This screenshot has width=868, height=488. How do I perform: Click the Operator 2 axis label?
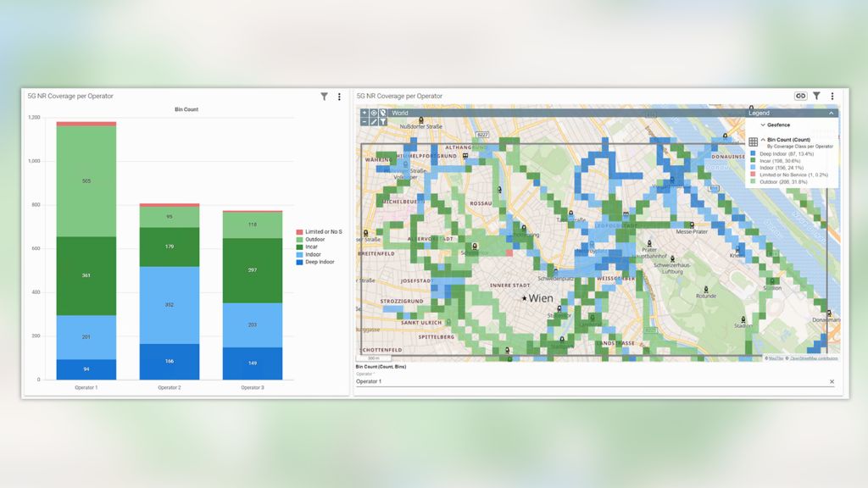[170, 388]
